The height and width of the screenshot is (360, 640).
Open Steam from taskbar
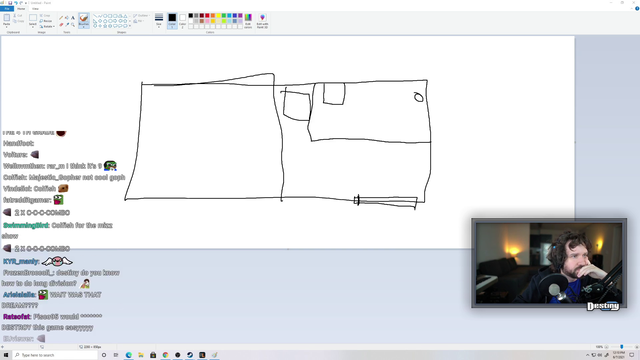coord(190,355)
